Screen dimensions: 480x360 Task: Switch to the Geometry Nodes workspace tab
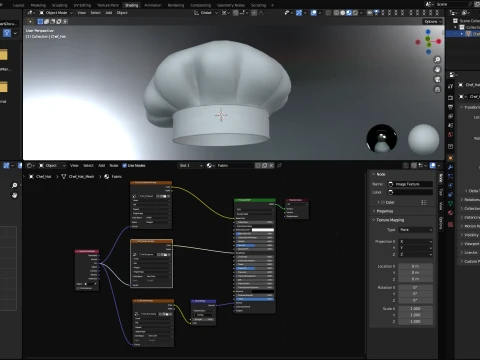(x=231, y=5)
